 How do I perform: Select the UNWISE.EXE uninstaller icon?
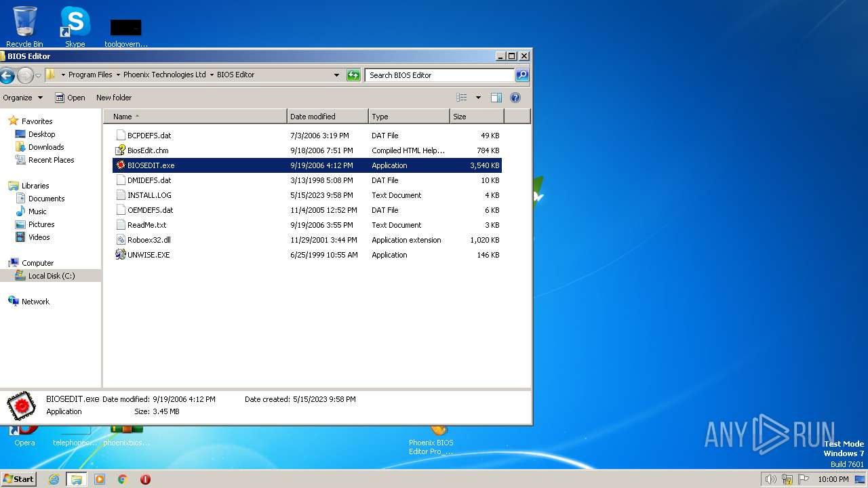pos(121,255)
